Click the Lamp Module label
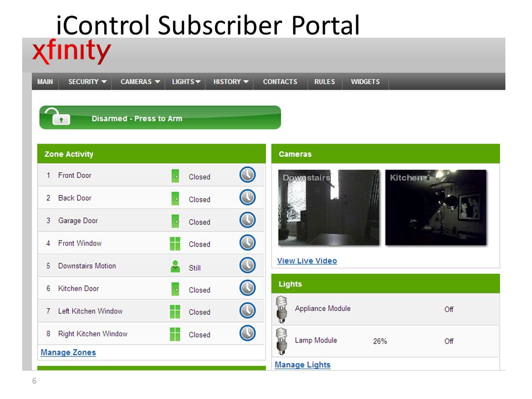Screen dimensions: 532x399 coord(316,340)
